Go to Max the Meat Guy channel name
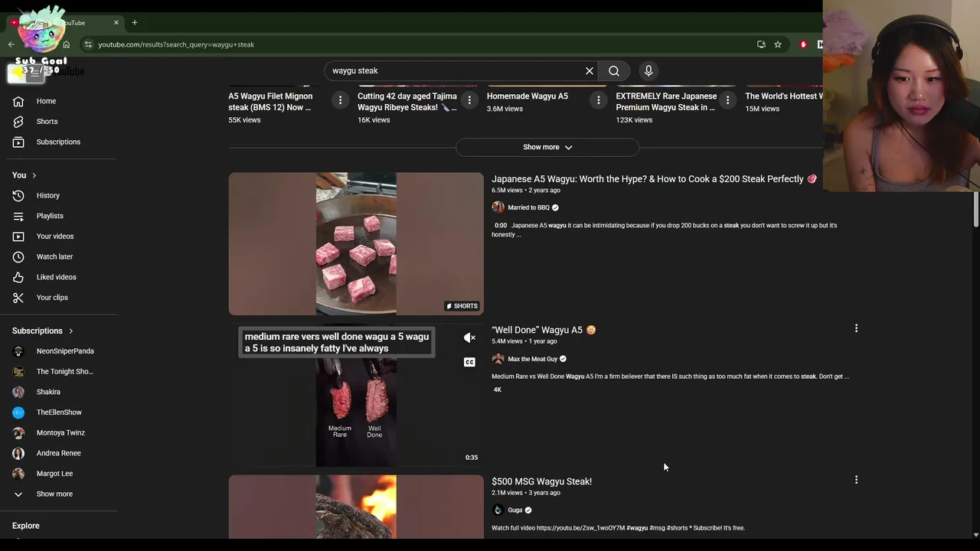Image resolution: width=980 pixels, height=551 pixels. point(532,359)
